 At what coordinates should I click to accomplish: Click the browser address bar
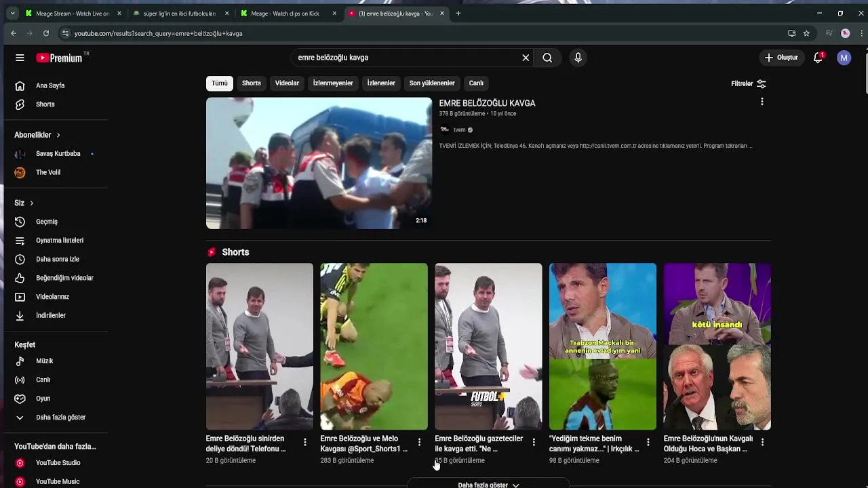click(x=420, y=33)
